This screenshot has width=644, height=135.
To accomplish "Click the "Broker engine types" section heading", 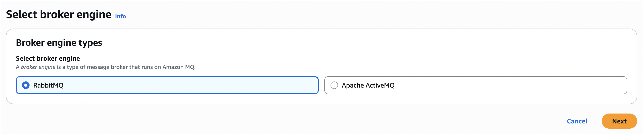I will tap(59, 43).
